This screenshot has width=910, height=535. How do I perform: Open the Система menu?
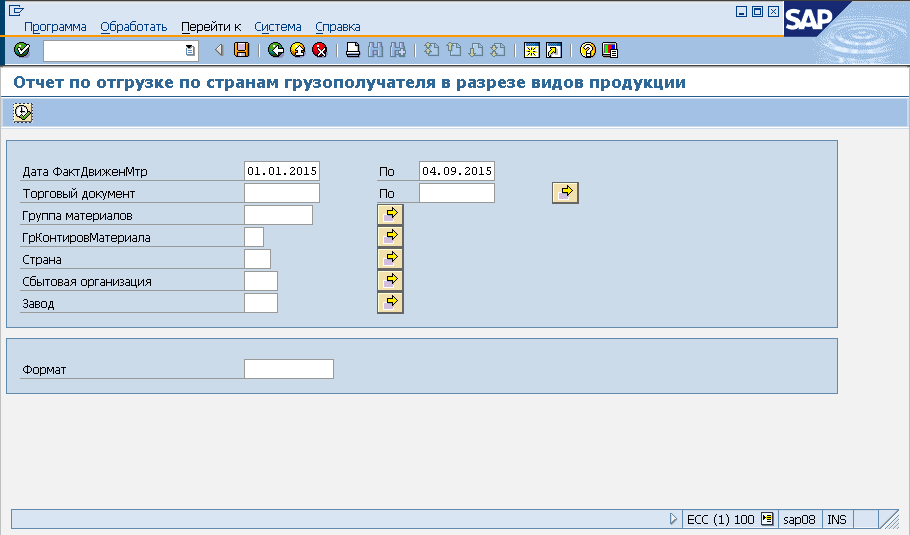click(x=278, y=27)
